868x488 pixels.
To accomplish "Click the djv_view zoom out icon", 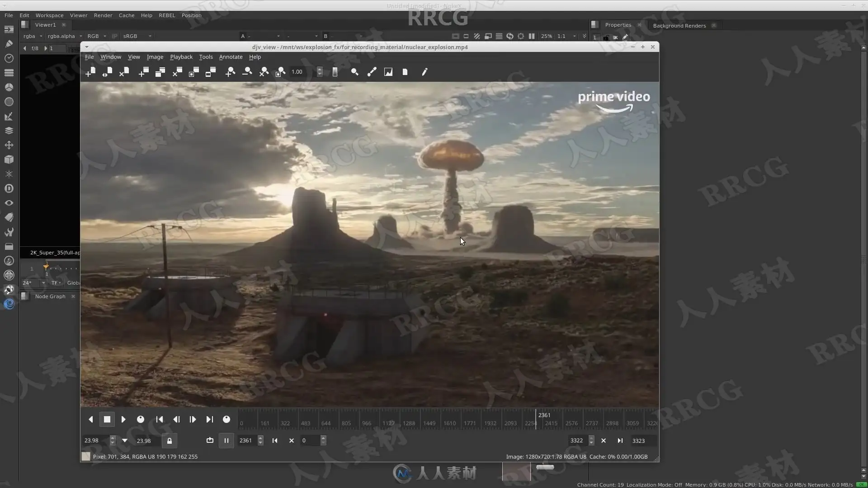I will click(247, 72).
